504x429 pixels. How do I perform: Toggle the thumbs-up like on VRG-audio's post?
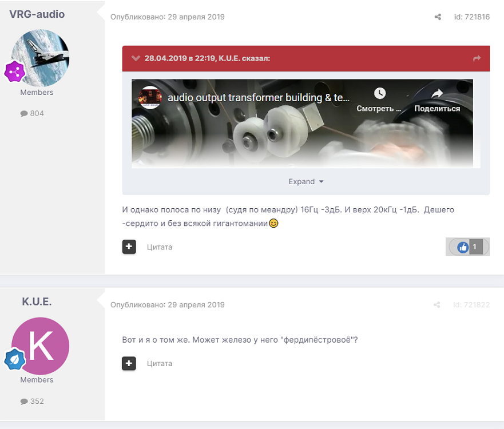pyautogui.click(x=463, y=247)
